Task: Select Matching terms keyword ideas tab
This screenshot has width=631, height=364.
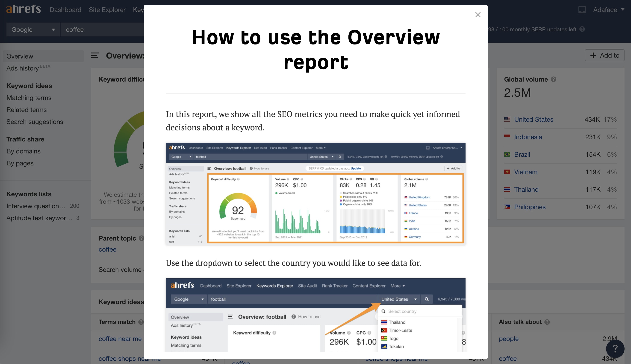Action: 28,97
